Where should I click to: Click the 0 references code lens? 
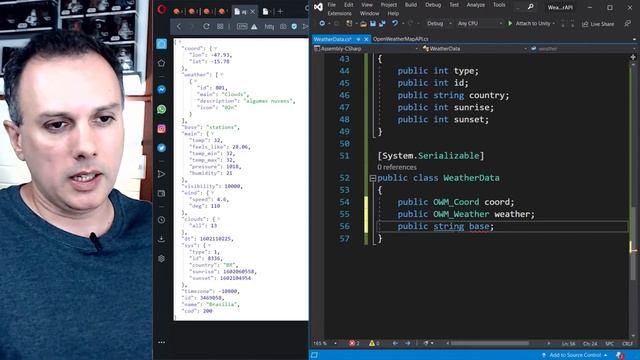point(397,167)
